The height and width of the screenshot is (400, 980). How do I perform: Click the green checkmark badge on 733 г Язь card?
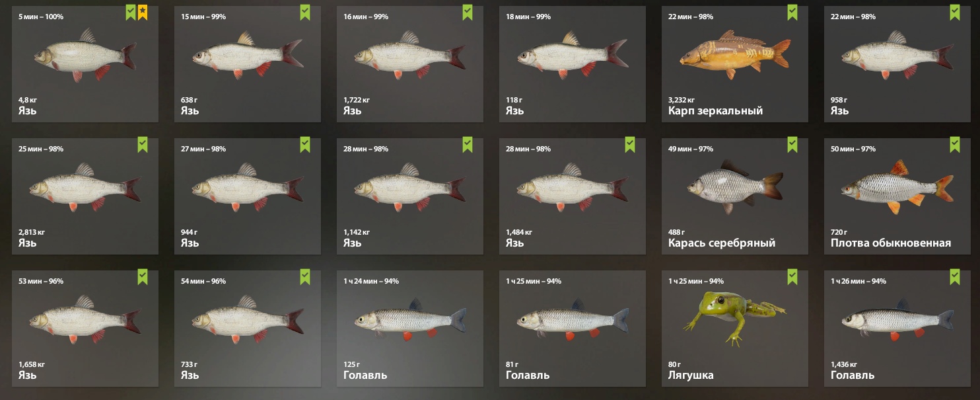click(305, 276)
